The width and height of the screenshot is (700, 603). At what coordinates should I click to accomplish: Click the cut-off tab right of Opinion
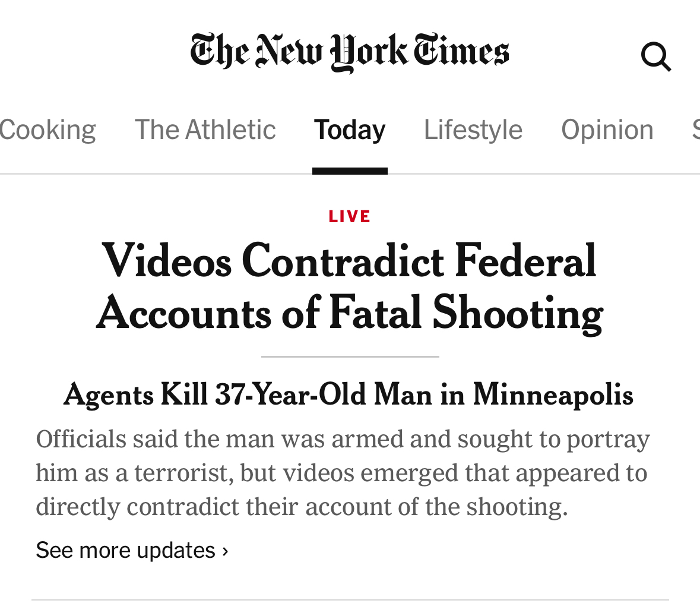(695, 130)
